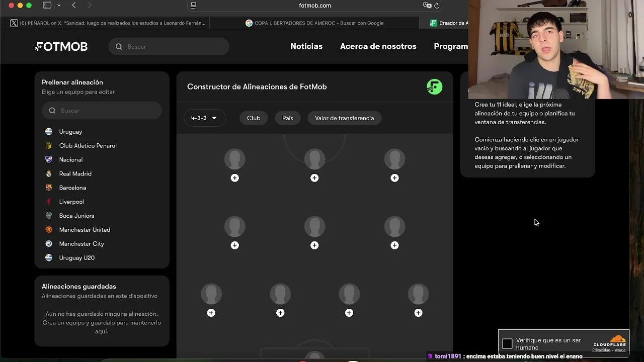Click the Ayuda link in Cloudflare widget
The width and height of the screenshot is (644, 362).
[x=620, y=350]
